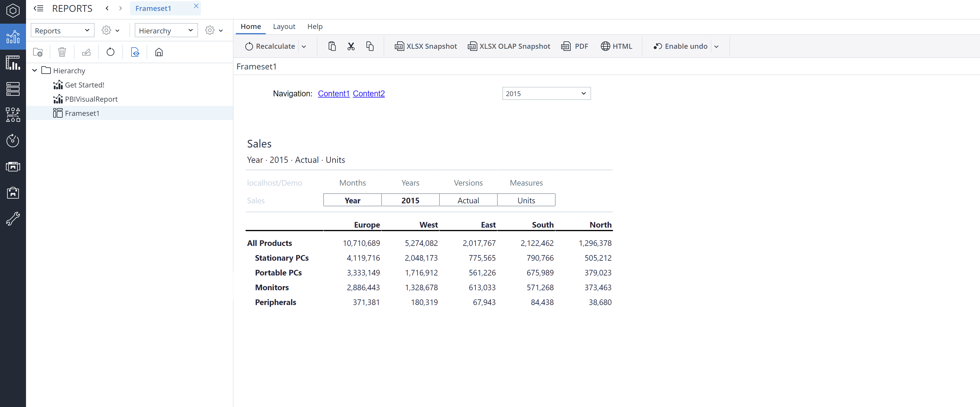980x407 pixels.
Task: Click XLSX OLAP Snapshot button
Action: pyautogui.click(x=509, y=46)
